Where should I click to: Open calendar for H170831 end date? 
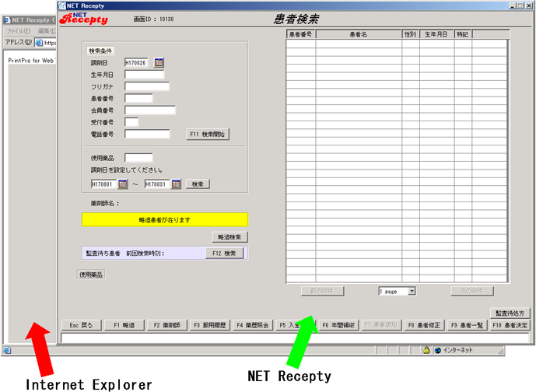click(176, 184)
